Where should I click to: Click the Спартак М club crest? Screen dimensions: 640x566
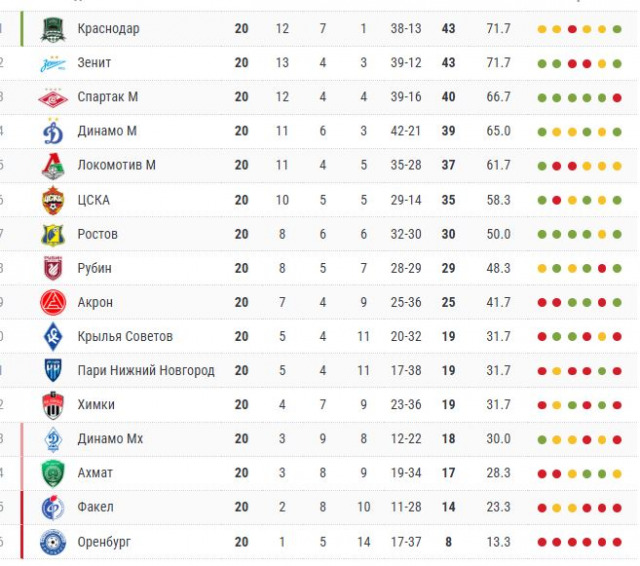pos(53,97)
